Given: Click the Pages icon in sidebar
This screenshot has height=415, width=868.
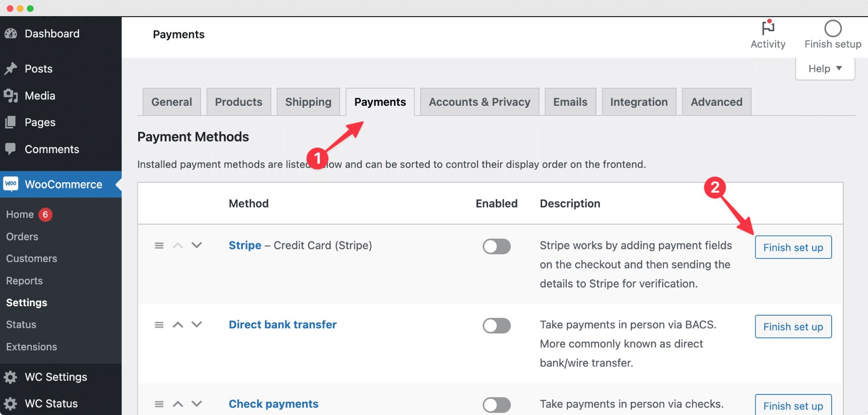Looking at the screenshot, I should click(x=11, y=122).
